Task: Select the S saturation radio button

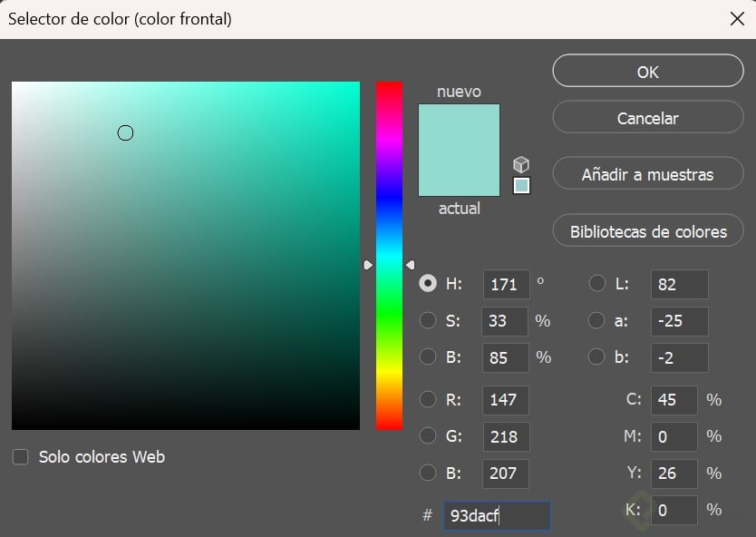Action: pyautogui.click(x=428, y=320)
